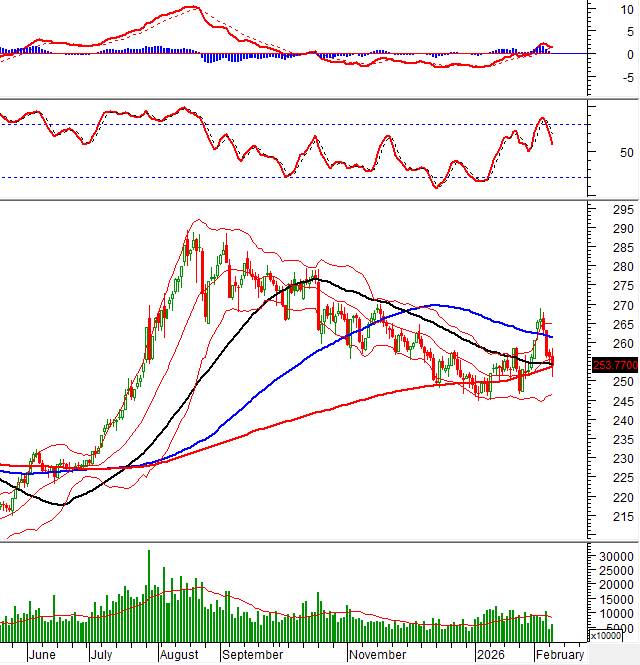Click the 275 price axis label
Image resolution: width=640 pixels, height=665 pixels.
623,286
